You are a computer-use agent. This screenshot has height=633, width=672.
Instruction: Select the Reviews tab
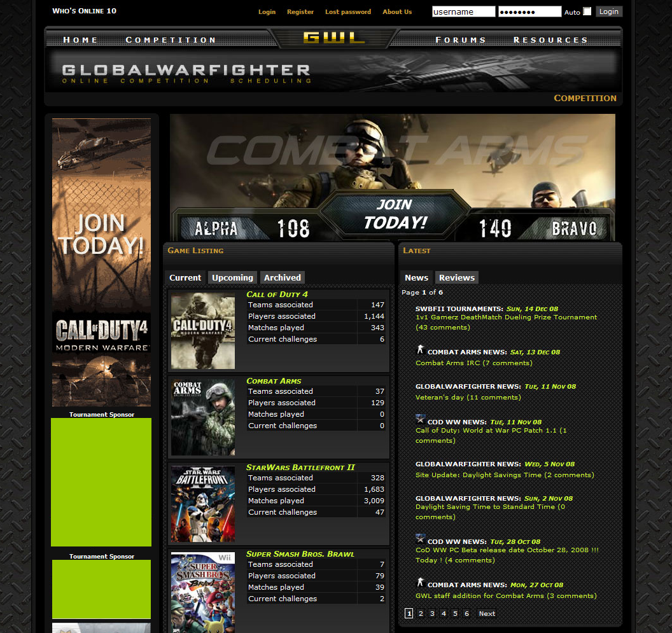457,278
